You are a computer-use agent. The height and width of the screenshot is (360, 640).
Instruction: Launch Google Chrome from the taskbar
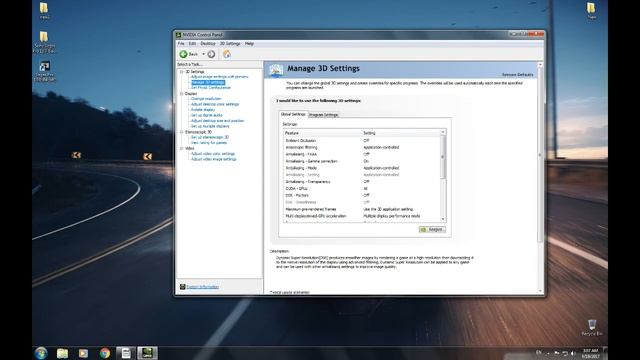105,353
